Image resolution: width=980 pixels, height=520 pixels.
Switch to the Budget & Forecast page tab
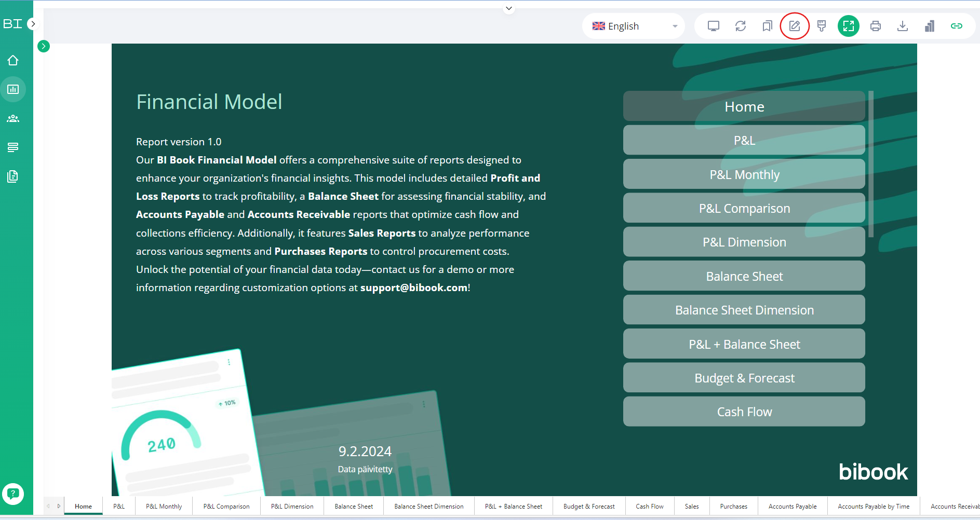pos(589,507)
